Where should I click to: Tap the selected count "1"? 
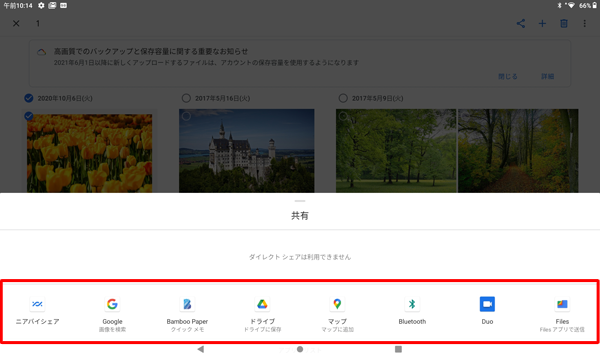(x=38, y=23)
